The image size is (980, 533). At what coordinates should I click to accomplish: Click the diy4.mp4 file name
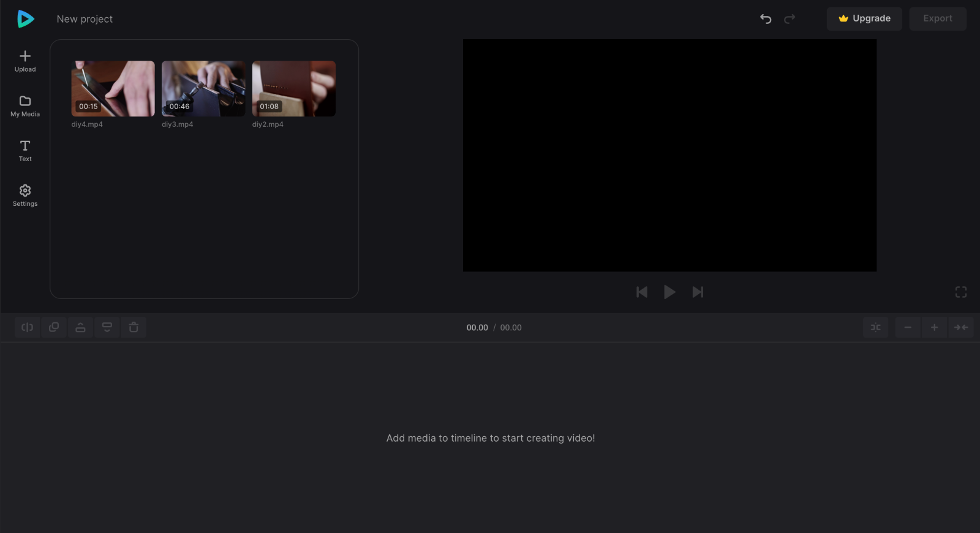pyautogui.click(x=87, y=124)
